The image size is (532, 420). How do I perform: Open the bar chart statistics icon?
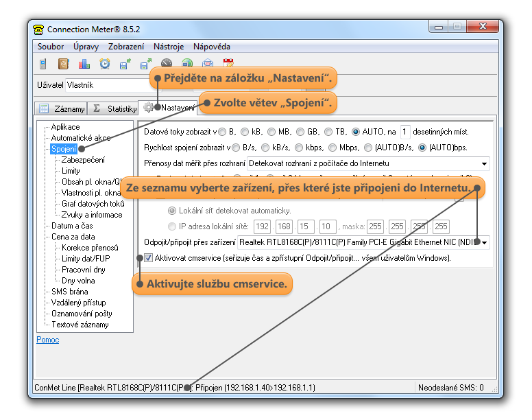point(84,64)
